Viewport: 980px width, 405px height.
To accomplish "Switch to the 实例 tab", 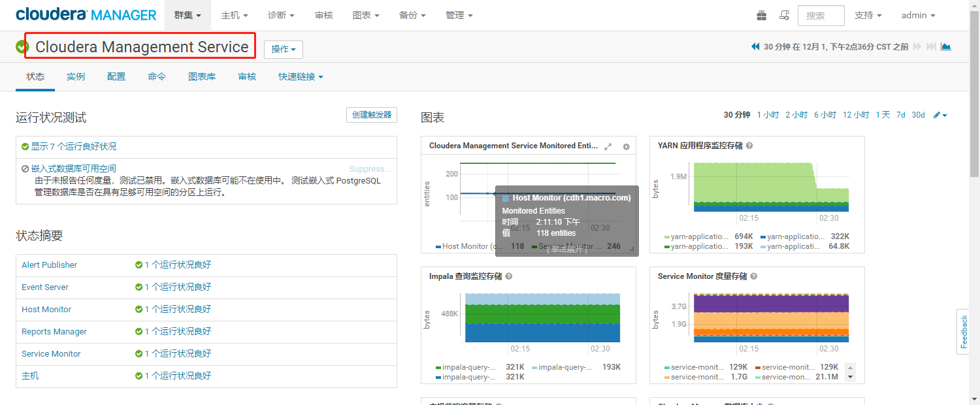I will [76, 76].
